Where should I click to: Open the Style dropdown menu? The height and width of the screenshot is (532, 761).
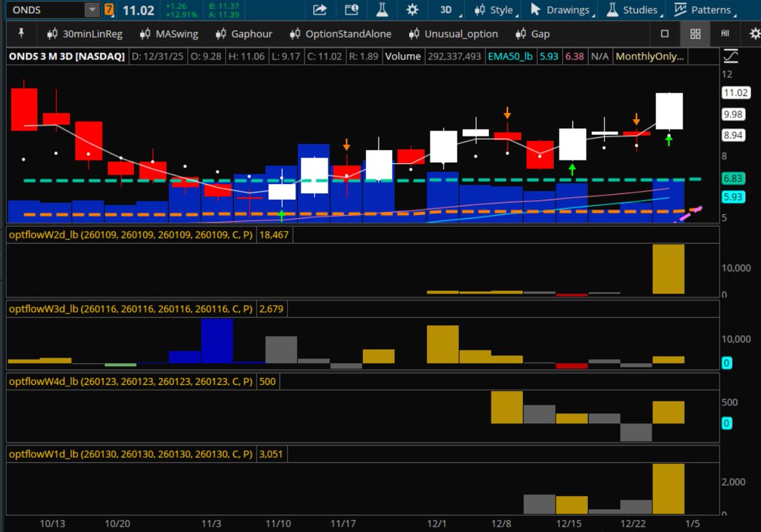click(x=497, y=10)
